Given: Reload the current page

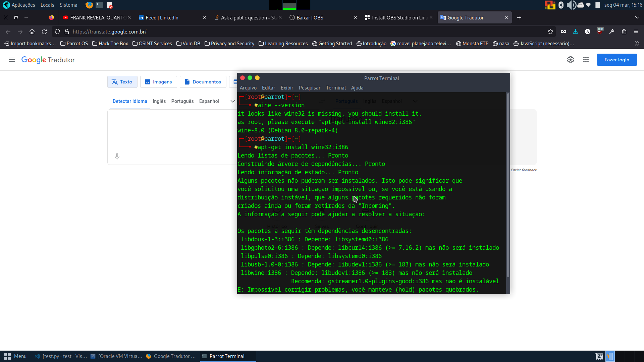Looking at the screenshot, I should click(44, 32).
